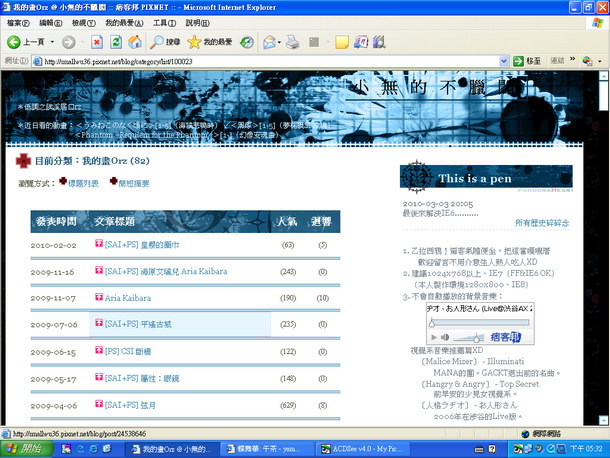Image resolution: width=610 pixels, height=458 pixels.
Task: Switch to title list browsing mode
Action: (x=83, y=183)
